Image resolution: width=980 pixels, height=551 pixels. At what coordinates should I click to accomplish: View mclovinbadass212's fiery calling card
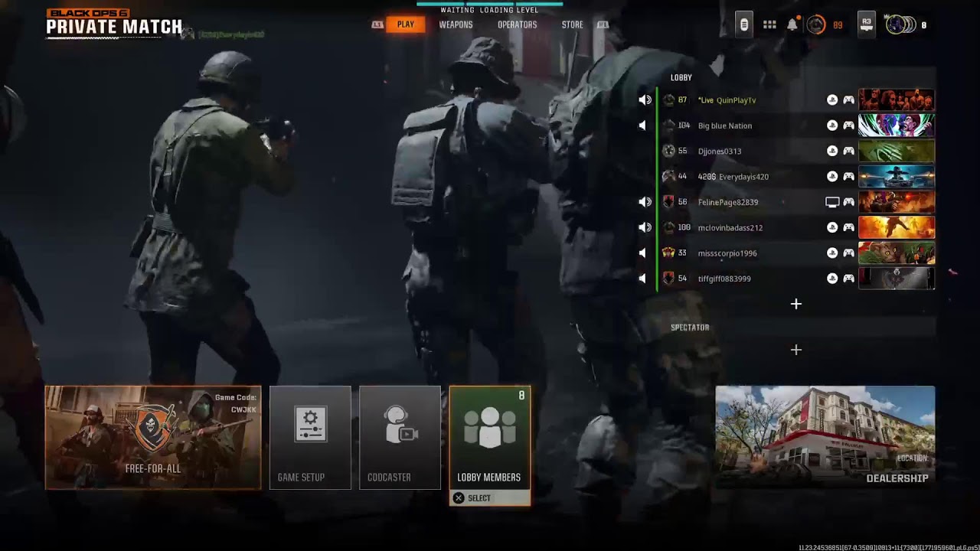click(897, 227)
